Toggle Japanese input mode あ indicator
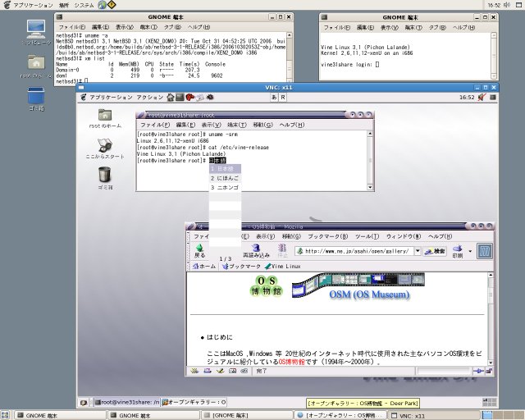 [x=274, y=97]
